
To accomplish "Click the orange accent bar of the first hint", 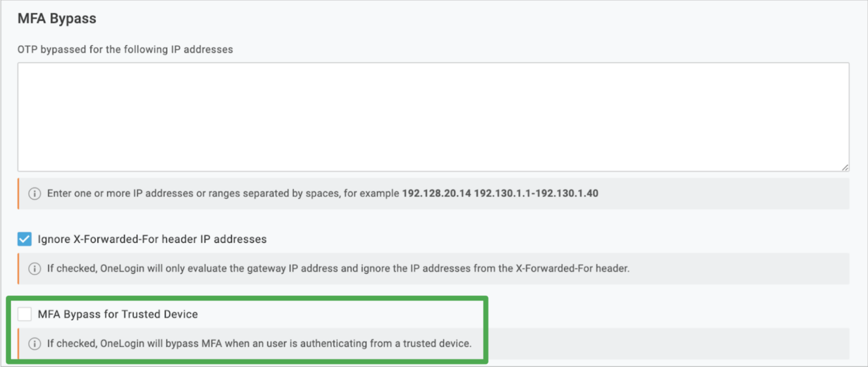I will pyautogui.click(x=18, y=193).
